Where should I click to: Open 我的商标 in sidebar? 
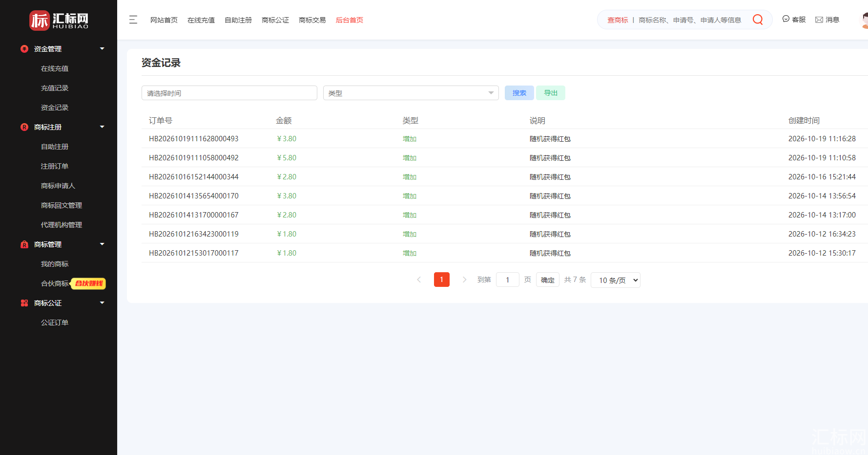coord(55,264)
